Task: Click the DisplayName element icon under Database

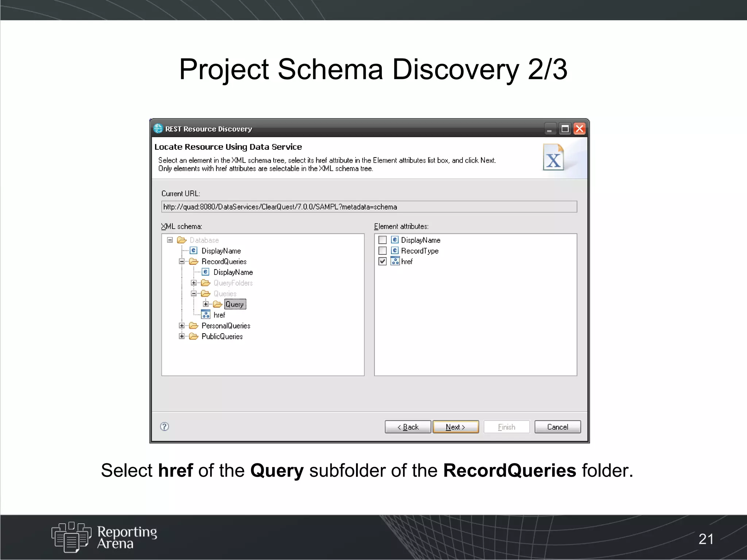Action: [194, 251]
